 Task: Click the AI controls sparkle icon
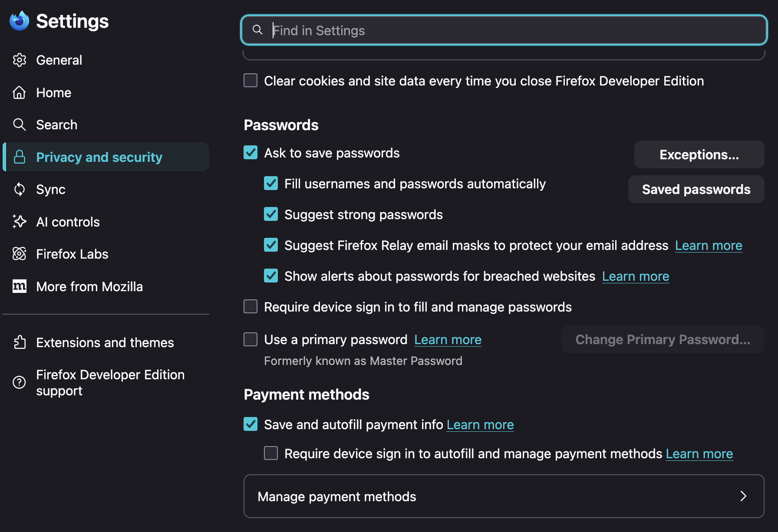point(20,222)
